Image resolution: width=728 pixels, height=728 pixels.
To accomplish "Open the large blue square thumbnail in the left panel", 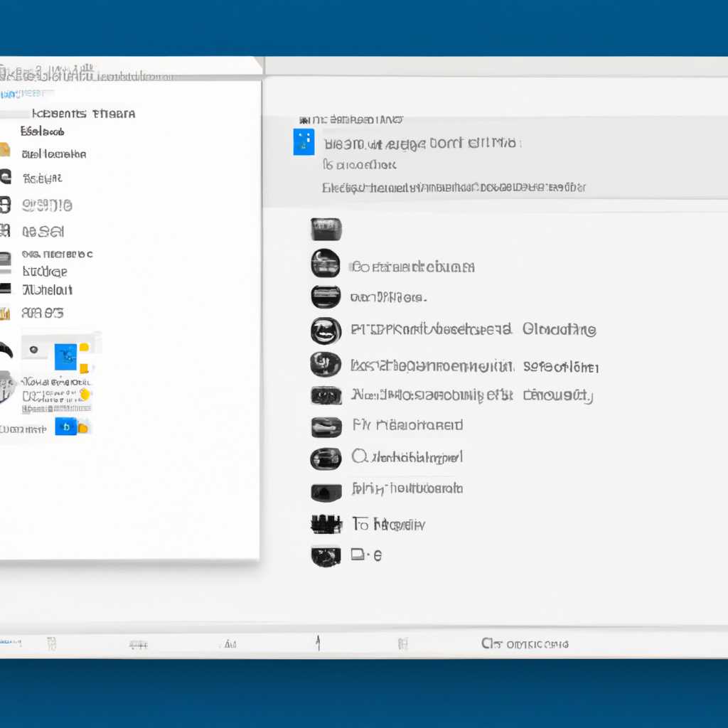I will pos(65,357).
